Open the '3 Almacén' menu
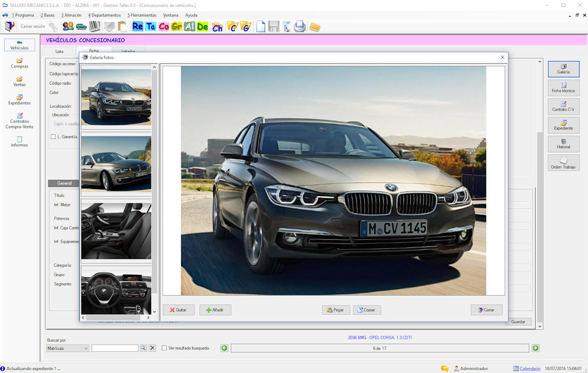The image size is (588, 373). 71,15
